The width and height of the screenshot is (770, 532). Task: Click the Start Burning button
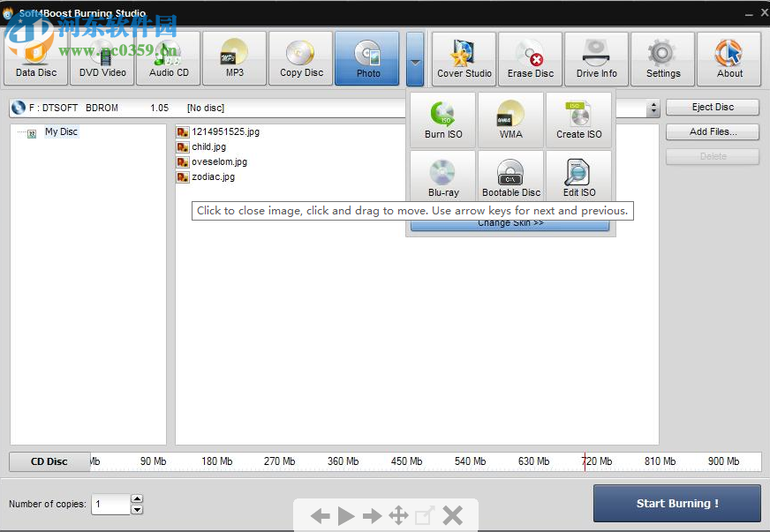[x=677, y=503]
